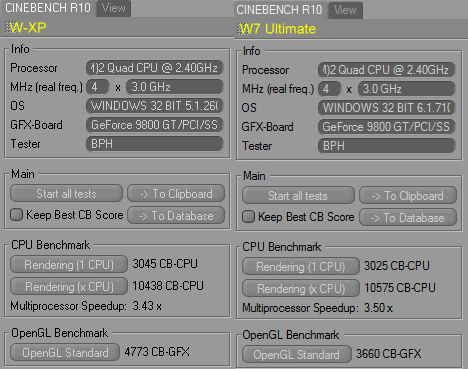
Task: Open the View tab in W7 Ultimate window
Action: tap(345, 10)
